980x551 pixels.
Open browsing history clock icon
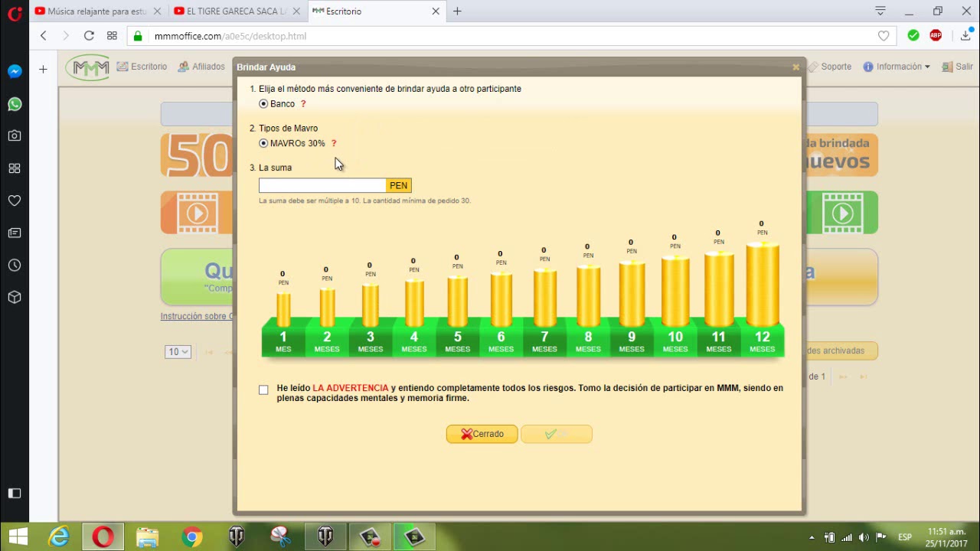click(15, 265)
